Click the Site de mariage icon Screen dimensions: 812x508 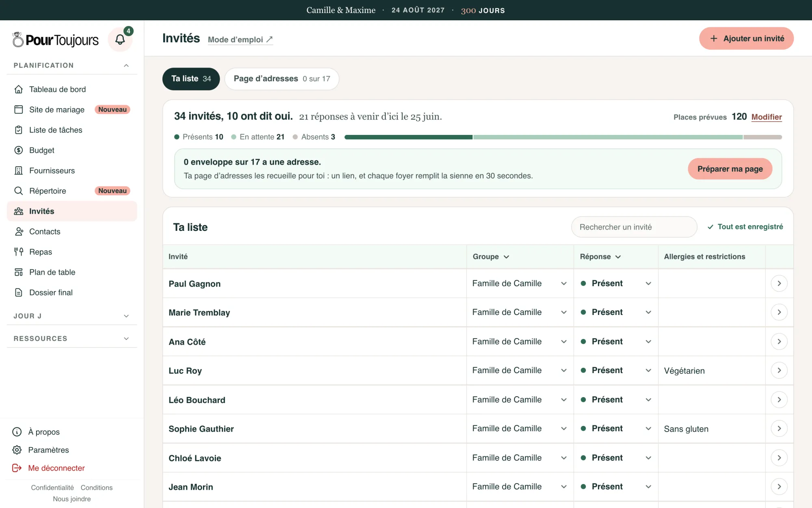pyautogui.click(x=19, y=110)
